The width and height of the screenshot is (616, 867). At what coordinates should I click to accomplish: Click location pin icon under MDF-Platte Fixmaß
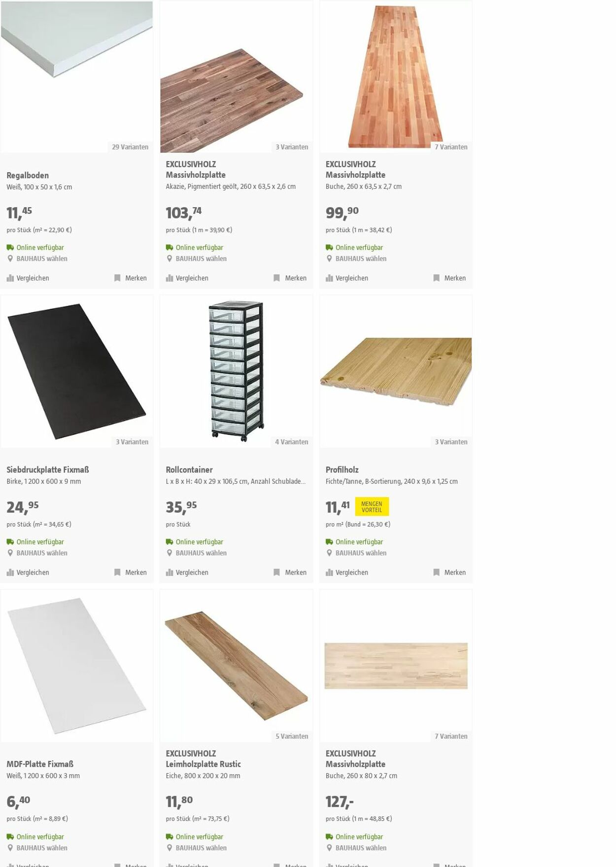click(10, 848)
